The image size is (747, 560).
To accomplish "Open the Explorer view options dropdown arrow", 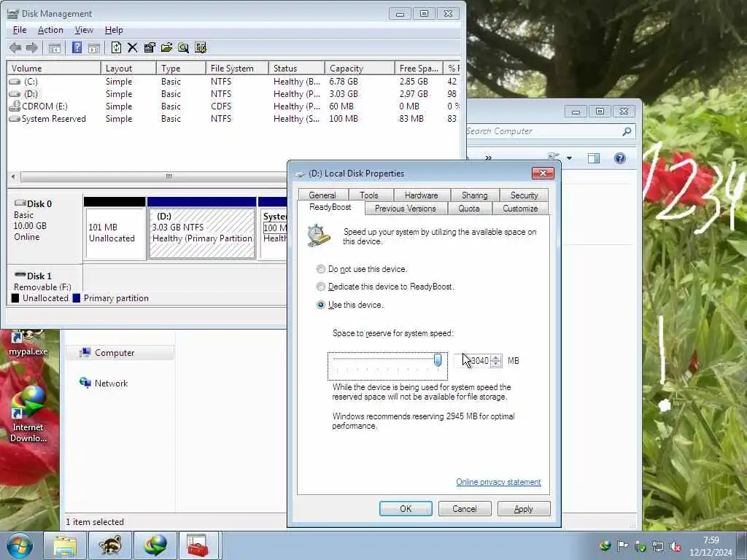I will point(569,158).
